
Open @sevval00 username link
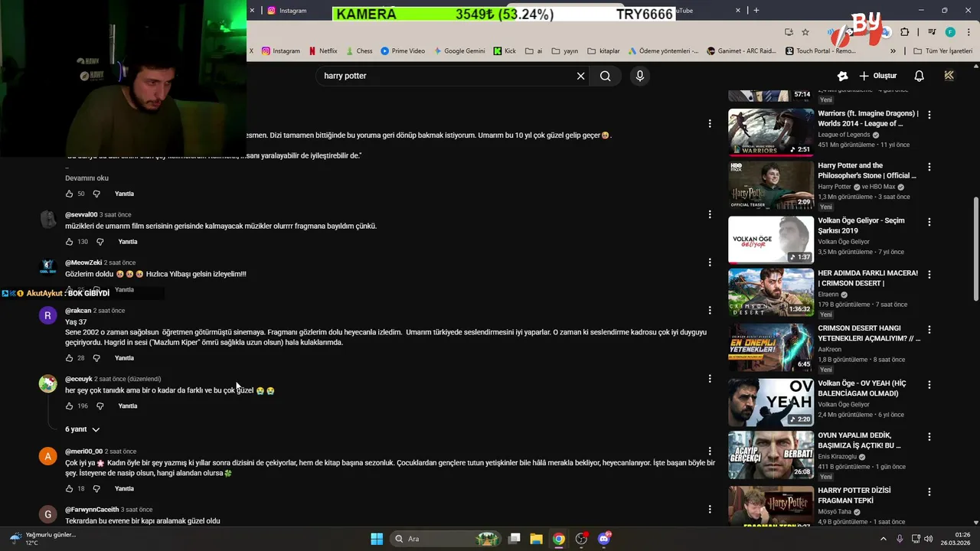(81, 214)
